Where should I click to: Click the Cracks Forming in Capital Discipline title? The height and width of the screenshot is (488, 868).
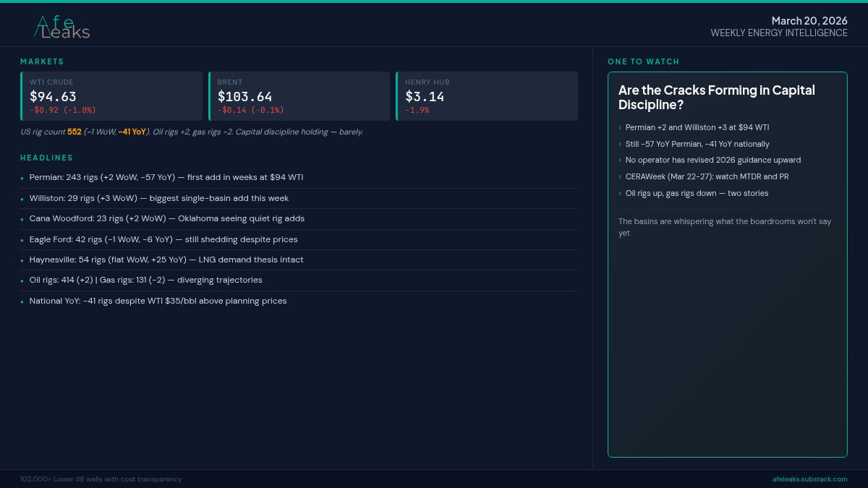point(717,98)
